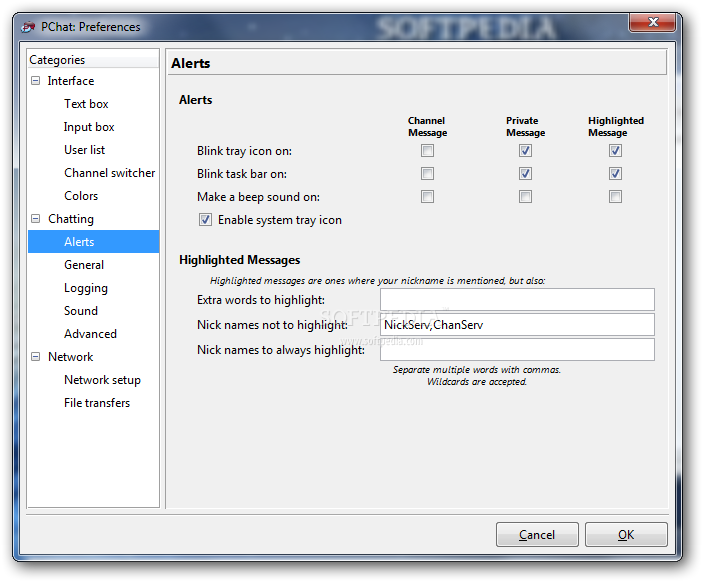703x582 pixels.
Task: Open Network setup page
Action: 102,380
